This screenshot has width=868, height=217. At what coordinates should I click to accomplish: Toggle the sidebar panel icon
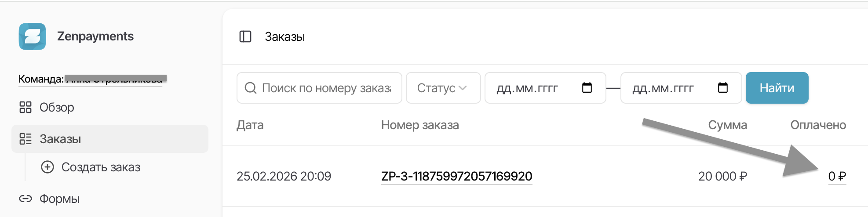pyautogui.click(x=245, y=36)
